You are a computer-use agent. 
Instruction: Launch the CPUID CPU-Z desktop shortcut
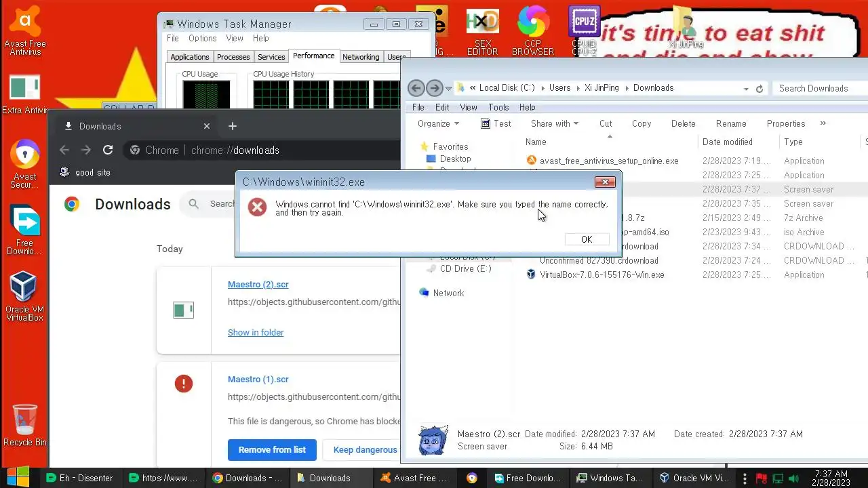point(584,30)
